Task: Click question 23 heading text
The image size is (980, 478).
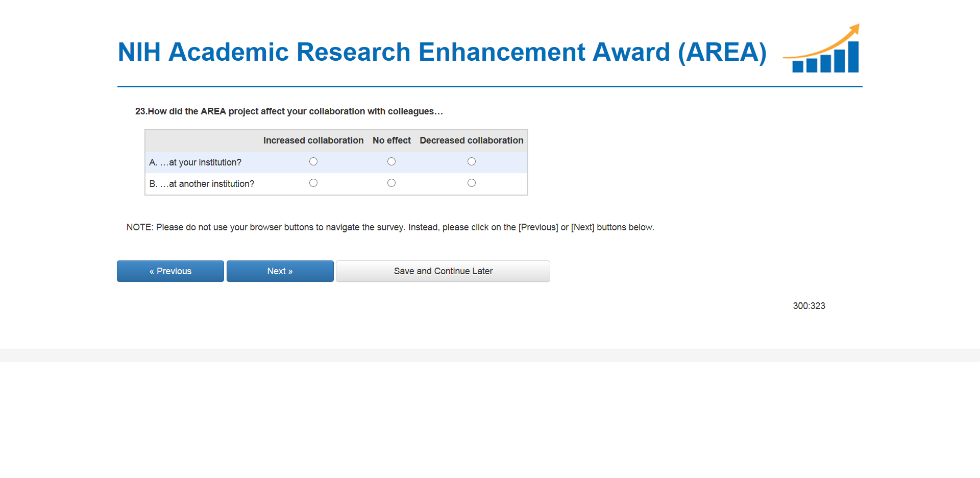Action: tap(289, 111)
